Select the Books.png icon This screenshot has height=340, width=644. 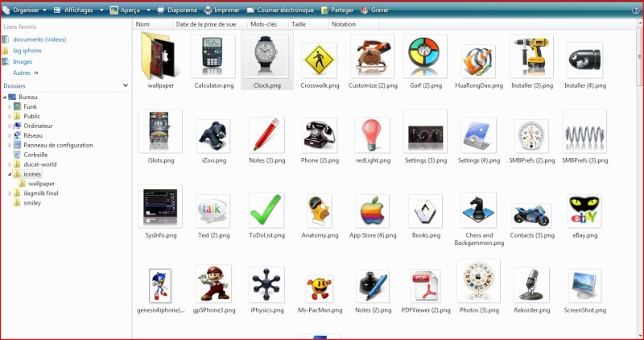426,211
